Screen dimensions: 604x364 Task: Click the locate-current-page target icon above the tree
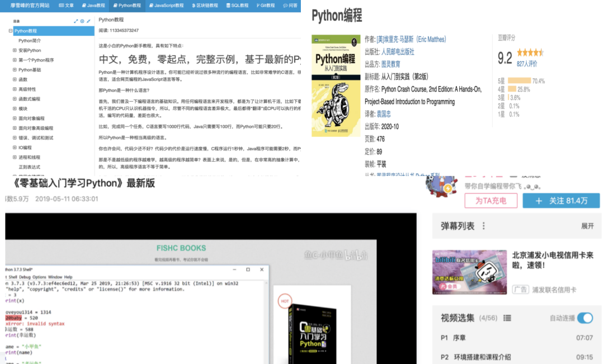pyautogui.click(x=82, y=21)
